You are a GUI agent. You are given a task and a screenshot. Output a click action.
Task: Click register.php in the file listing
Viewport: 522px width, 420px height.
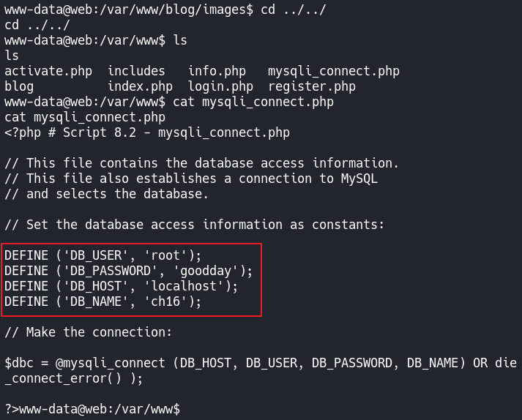[311, 86]
